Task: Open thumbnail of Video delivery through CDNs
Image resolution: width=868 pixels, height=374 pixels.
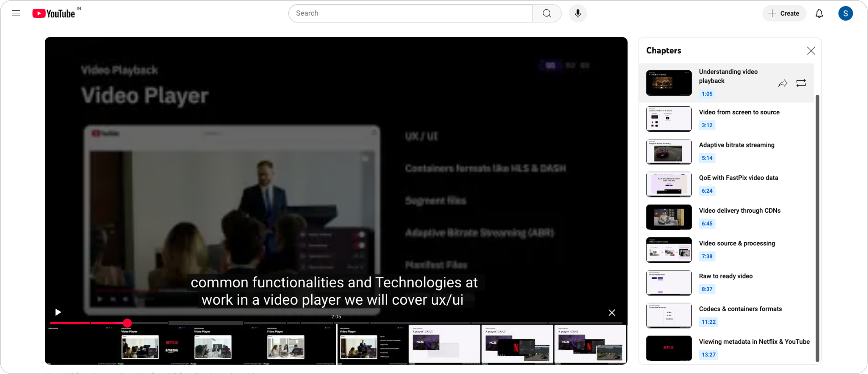Action: click(669, 217)
